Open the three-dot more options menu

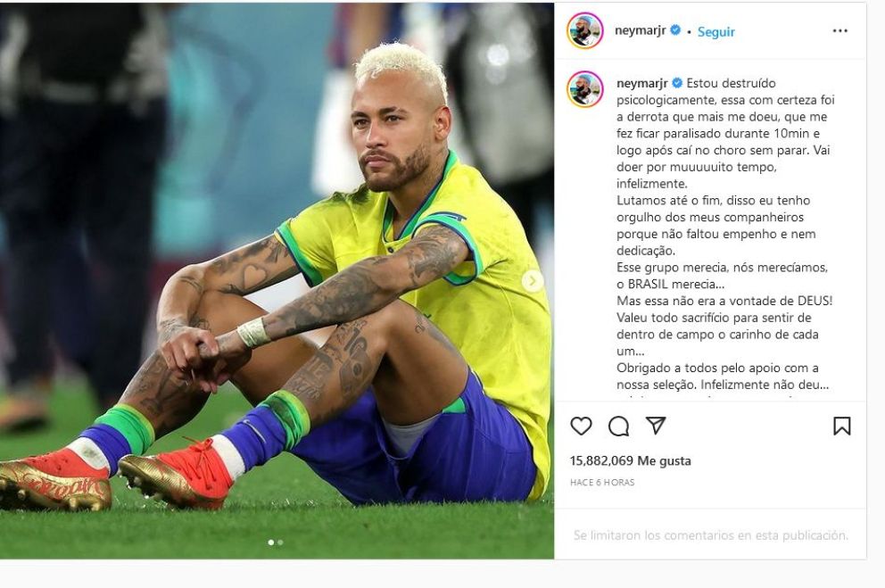[840, 30]
